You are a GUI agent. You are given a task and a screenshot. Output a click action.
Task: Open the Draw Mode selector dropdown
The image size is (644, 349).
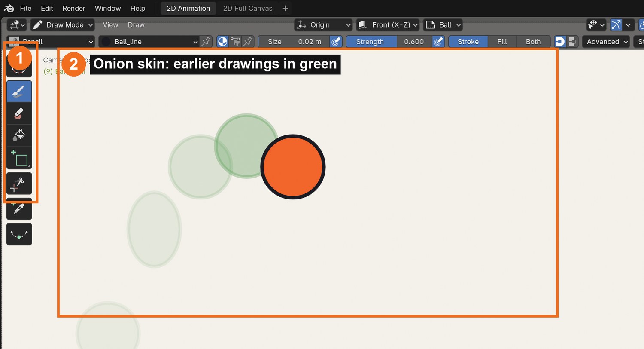click(x=63, y=25)
